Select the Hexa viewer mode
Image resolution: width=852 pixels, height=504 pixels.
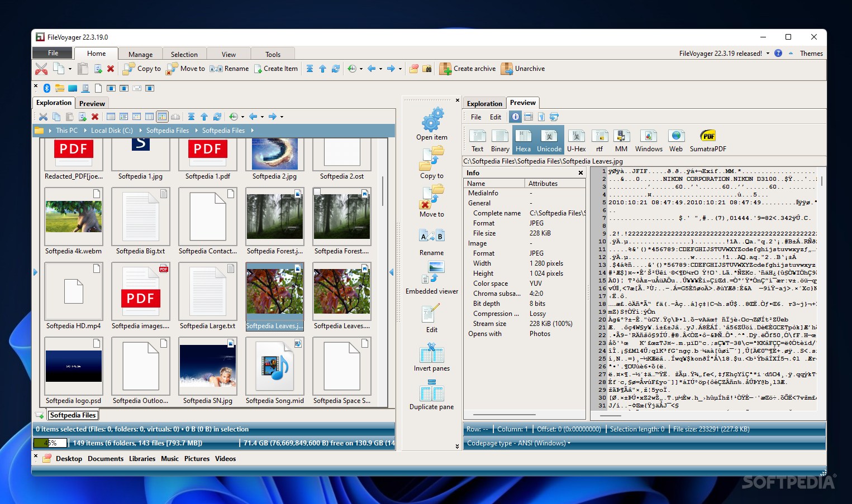point(523,141)
